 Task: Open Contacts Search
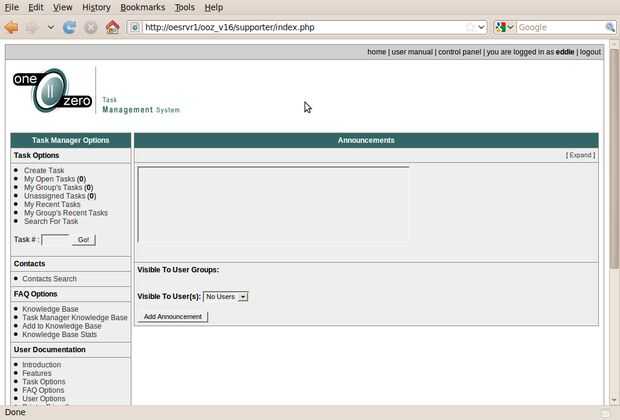tap(49, 279)
